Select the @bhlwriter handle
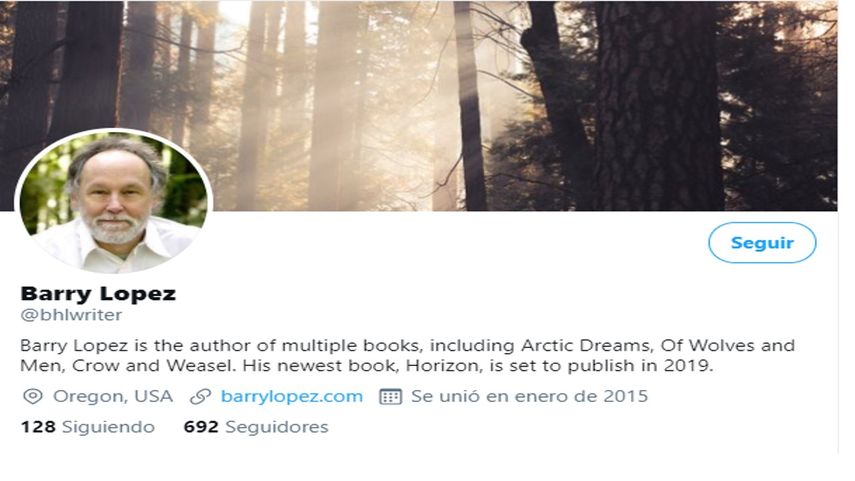Viewport: 855px width, 481px height. pyautogui.click(x=71, y=315)
